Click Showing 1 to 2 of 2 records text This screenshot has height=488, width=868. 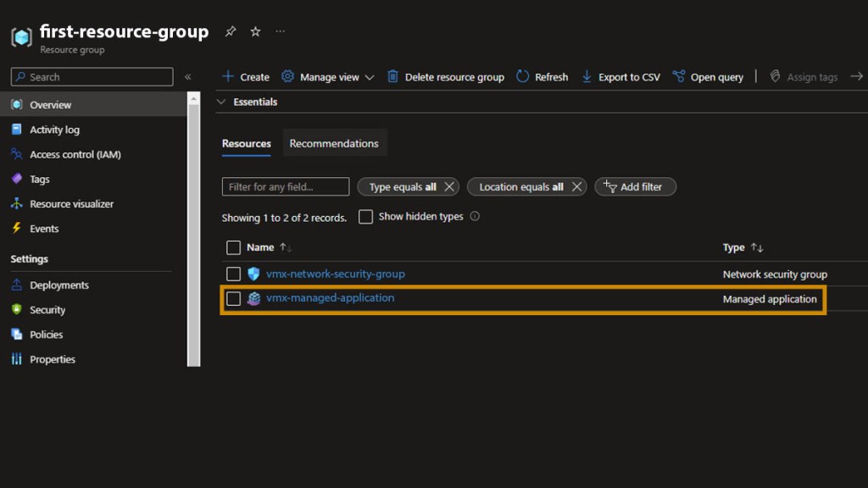284,218
